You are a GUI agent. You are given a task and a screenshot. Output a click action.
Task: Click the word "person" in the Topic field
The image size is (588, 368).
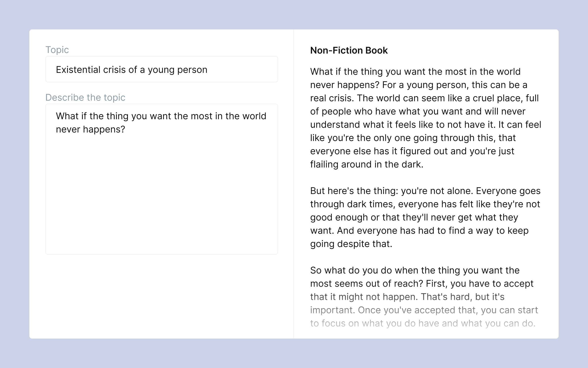coord(192,70)
